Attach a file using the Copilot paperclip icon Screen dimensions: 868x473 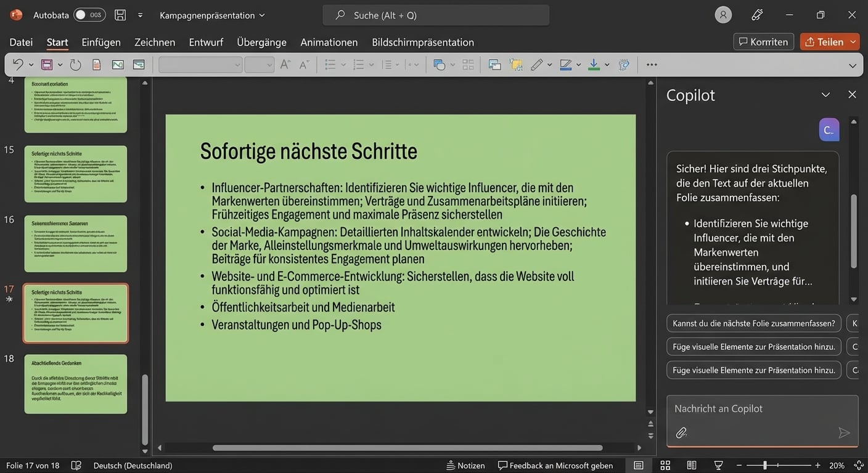(x=681, y=433)
